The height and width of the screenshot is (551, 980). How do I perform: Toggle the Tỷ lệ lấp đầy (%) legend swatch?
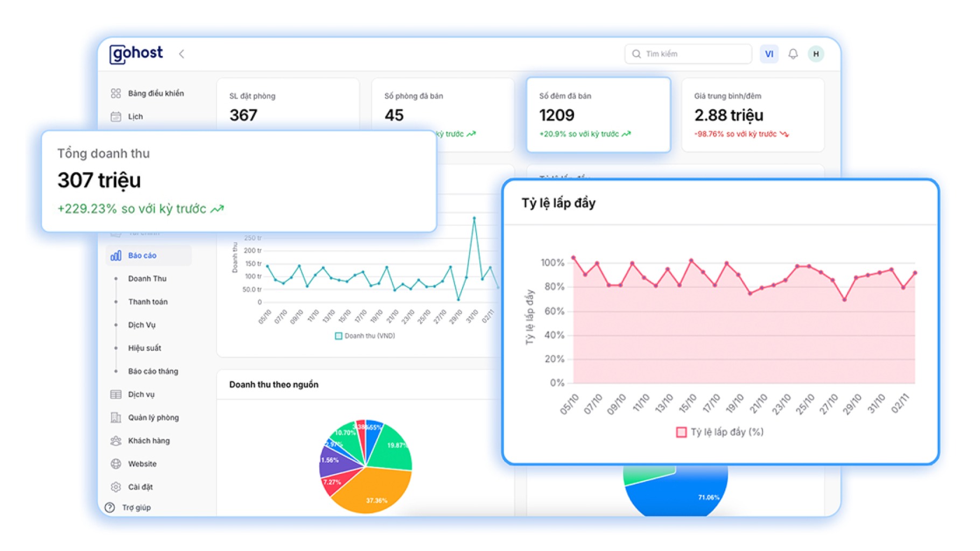point(681,432)
